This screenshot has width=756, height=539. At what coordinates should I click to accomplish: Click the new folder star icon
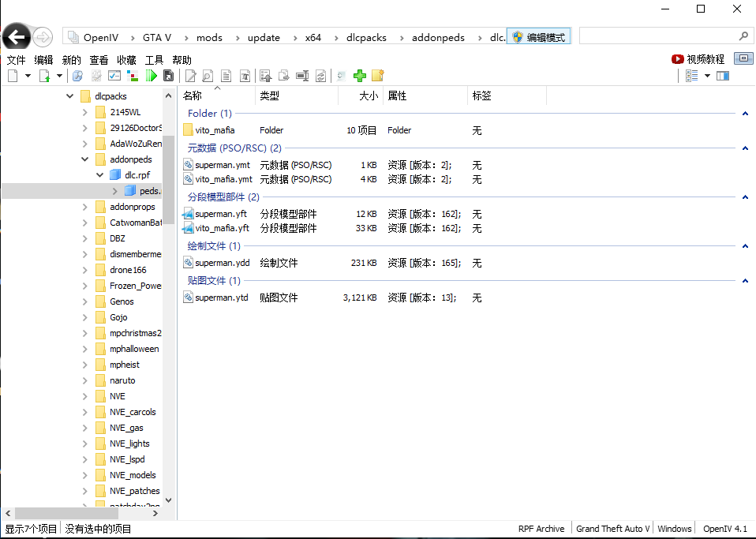pos(378,76)
